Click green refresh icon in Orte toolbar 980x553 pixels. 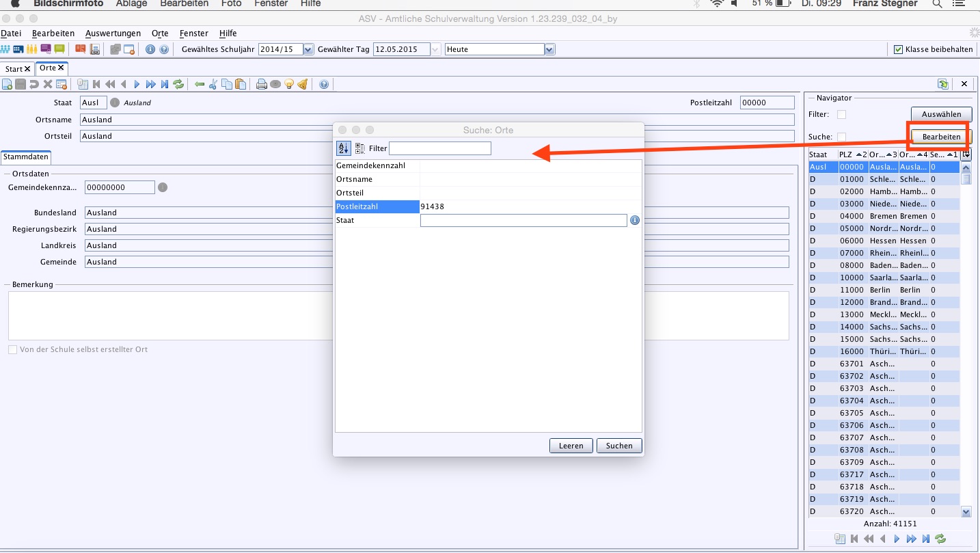pos(178,84)
